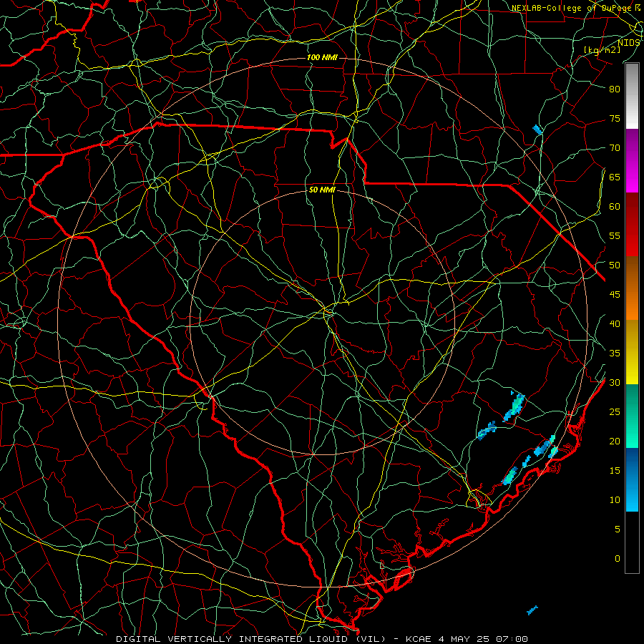
Task: Click the 30 value on the color scale
Action: click(615, 383)
